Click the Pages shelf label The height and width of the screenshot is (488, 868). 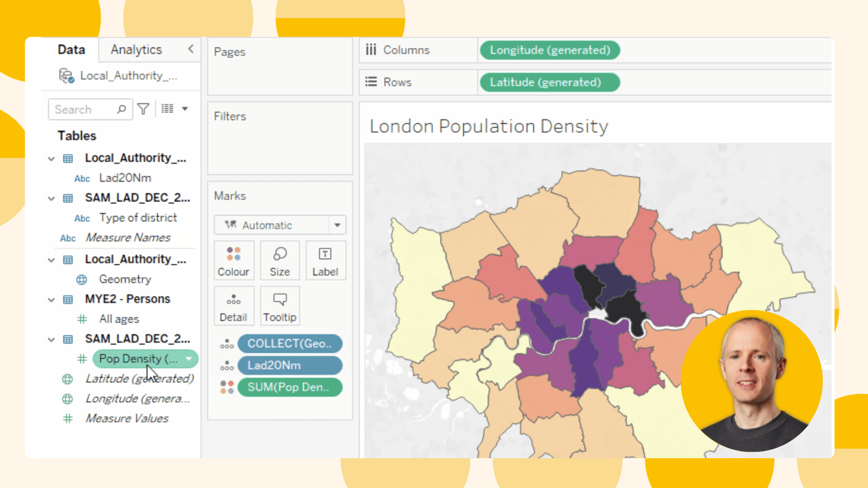[230, 52]
